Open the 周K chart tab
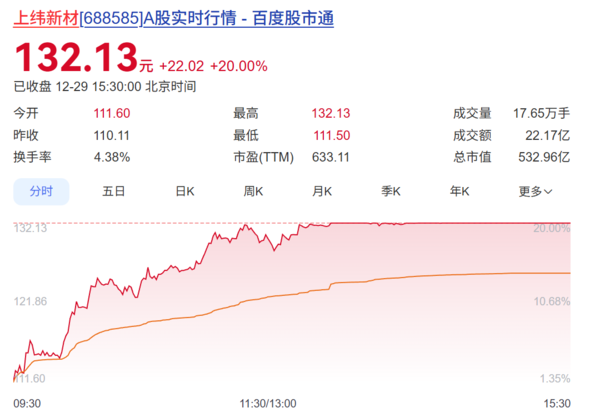This screenshot has width=600, height=418. pyautogui.click(x=253, y=191)
